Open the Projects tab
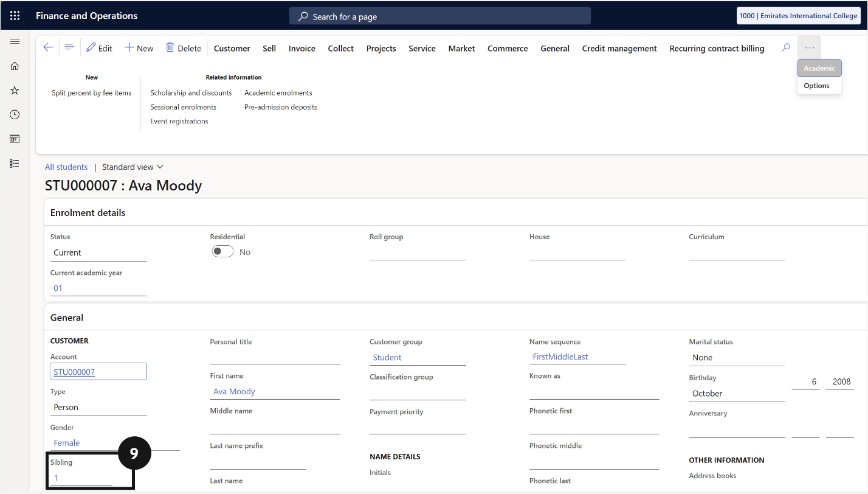 click(381, 48)
